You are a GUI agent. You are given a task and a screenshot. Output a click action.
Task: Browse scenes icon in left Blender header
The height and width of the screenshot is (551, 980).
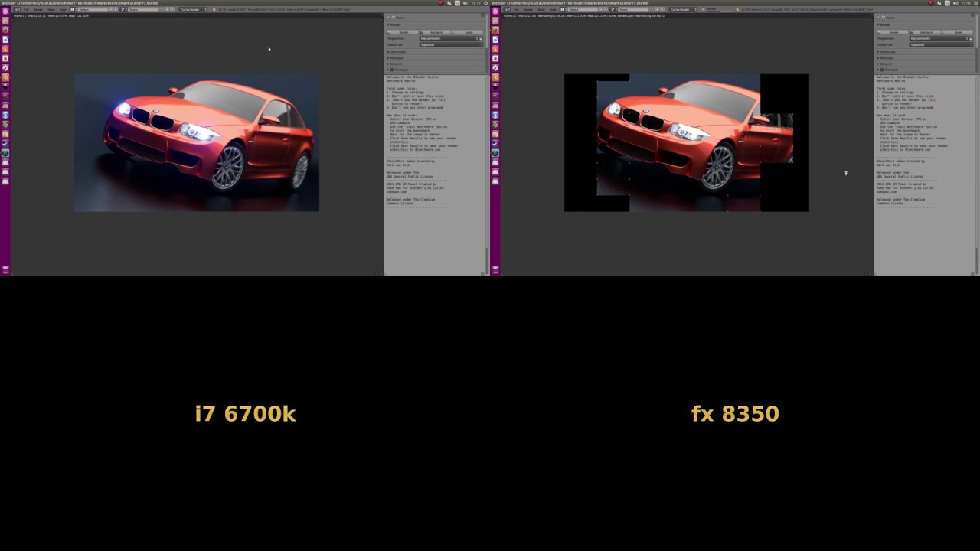(x=122, y=9)
